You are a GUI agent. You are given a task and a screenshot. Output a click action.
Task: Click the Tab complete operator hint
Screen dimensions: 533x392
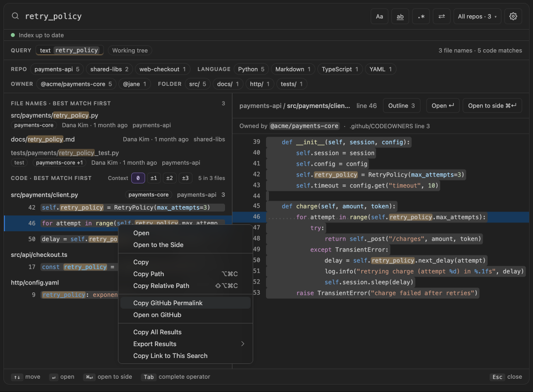click(175, 377)
